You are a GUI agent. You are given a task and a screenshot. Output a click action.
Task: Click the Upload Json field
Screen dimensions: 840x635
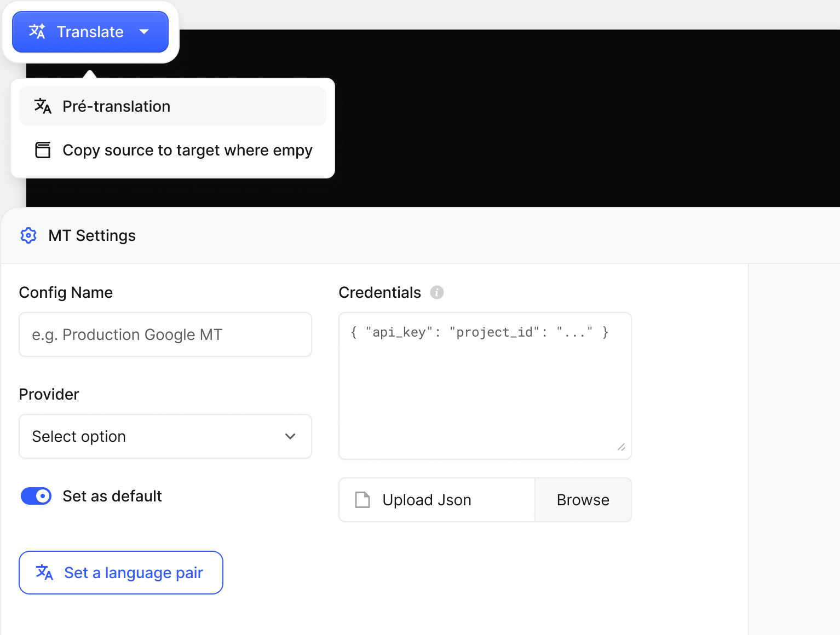coord(437,500)
